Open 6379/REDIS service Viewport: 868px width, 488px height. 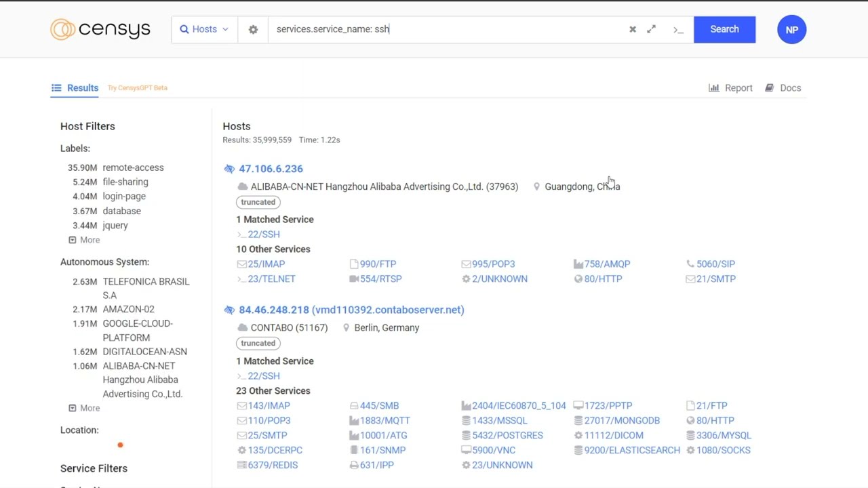[267, 465]
